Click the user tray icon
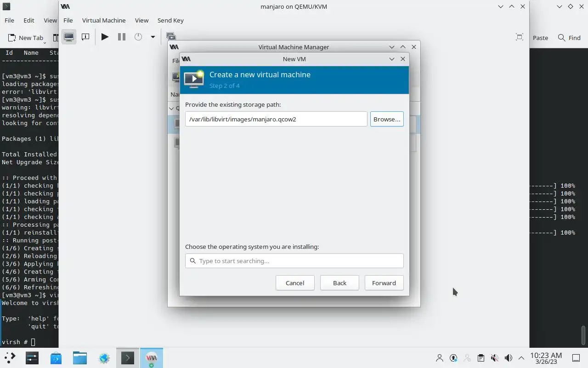This screenshot has height=368, width=588. tap(440, 358)
